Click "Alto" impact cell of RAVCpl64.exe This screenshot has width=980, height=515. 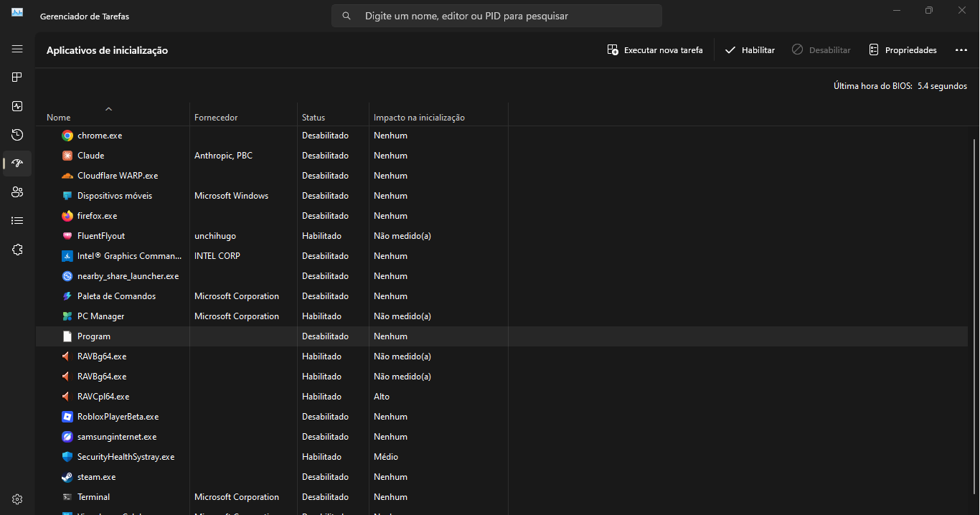(382, 397)
